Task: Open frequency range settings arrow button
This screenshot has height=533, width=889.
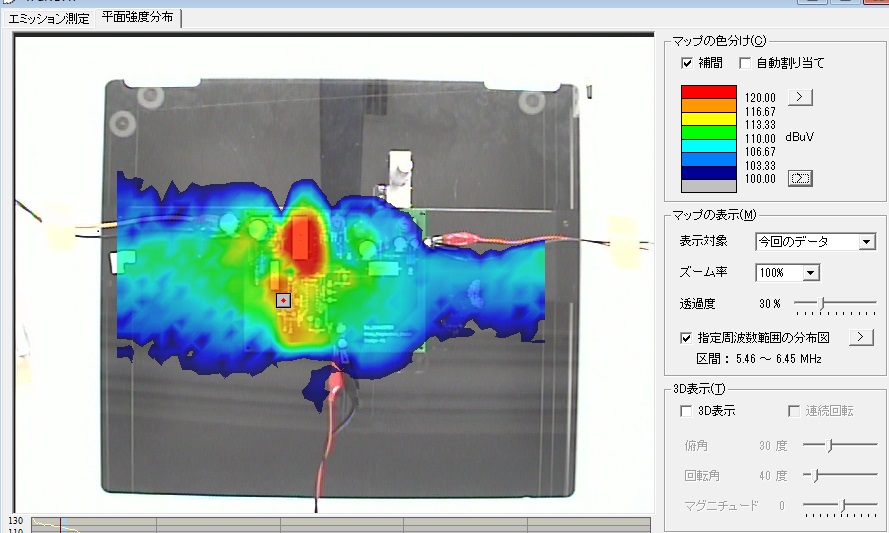Action: (861, 337)
